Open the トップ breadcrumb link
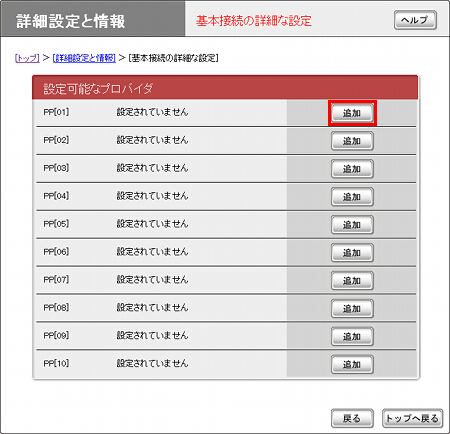Screen dimensions: 450x434 click(x=27, y=58)
